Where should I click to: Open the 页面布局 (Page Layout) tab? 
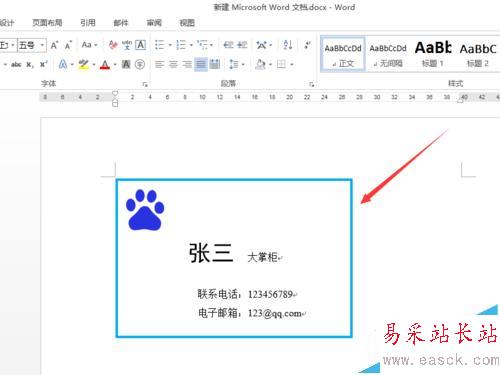click(x=47, y=23)
